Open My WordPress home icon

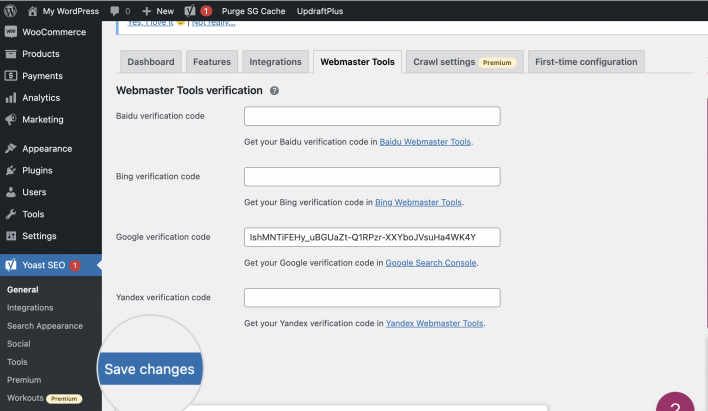(33, 11)
